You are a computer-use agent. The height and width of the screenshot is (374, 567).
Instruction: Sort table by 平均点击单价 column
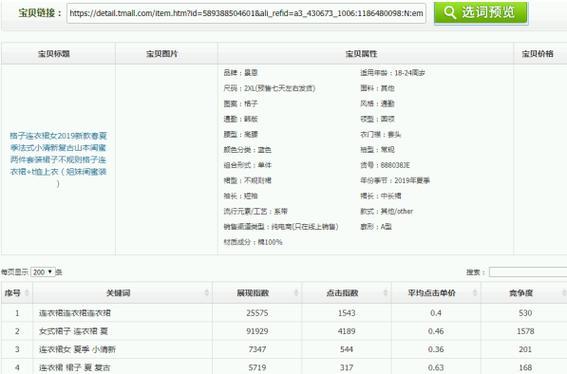436,293
